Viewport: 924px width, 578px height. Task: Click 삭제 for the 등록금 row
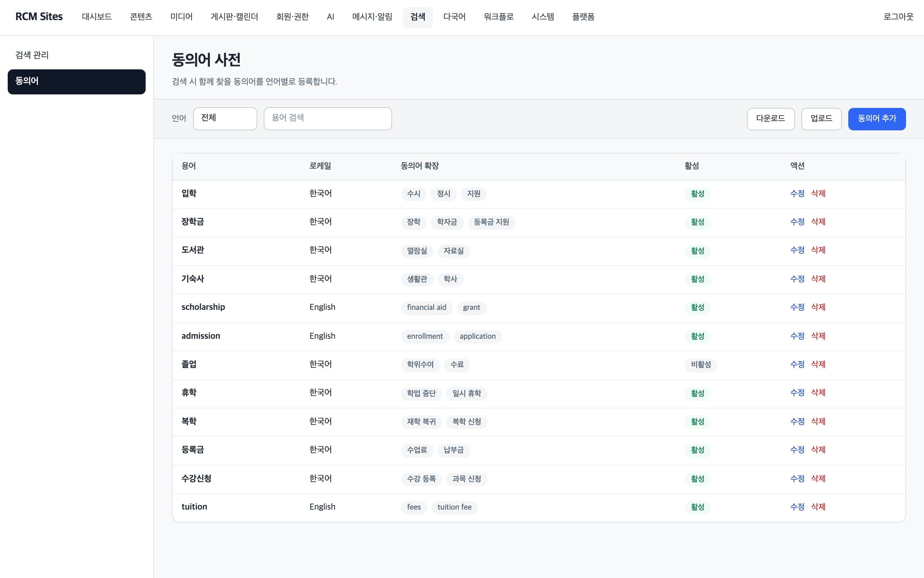[818, 450]
